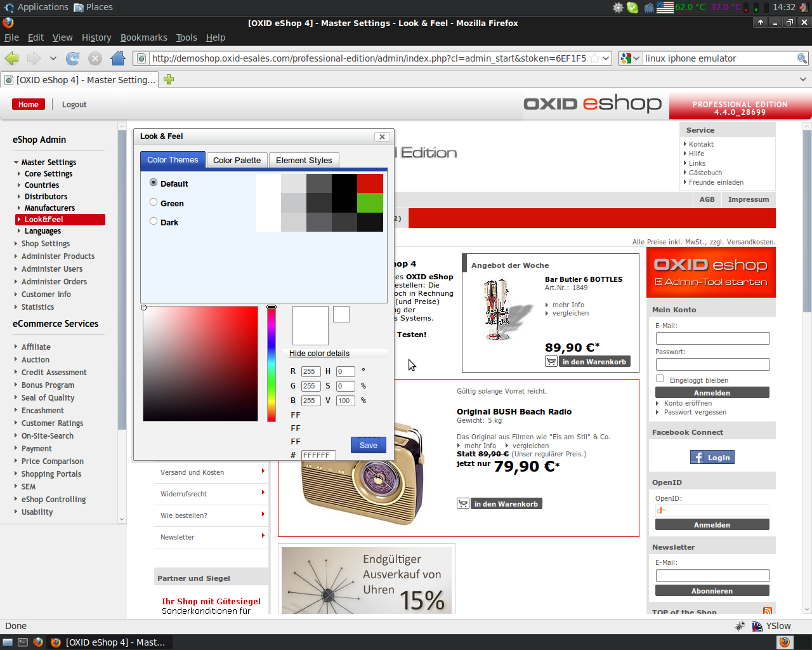Click the Facebook Login icon button

pyautogui.click(x=712, y=457)
